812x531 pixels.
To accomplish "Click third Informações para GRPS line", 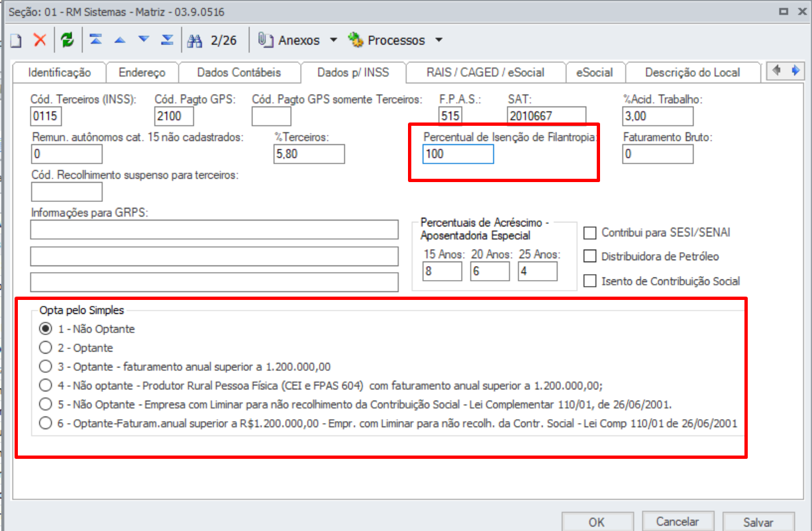I will [215, 282].
